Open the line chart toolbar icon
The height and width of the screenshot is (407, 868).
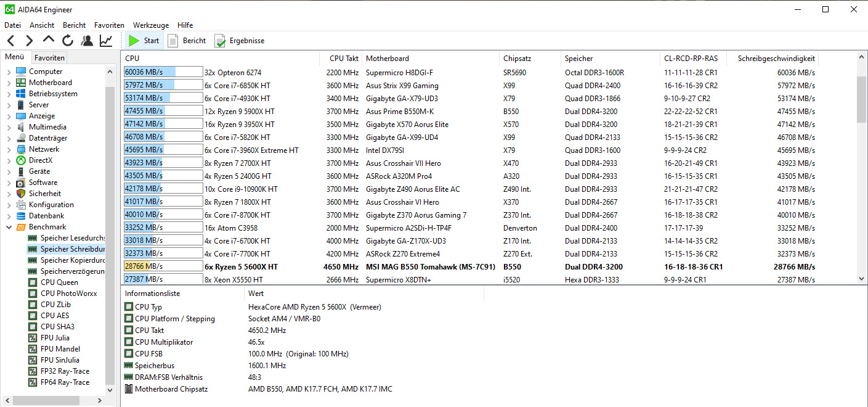106,41
